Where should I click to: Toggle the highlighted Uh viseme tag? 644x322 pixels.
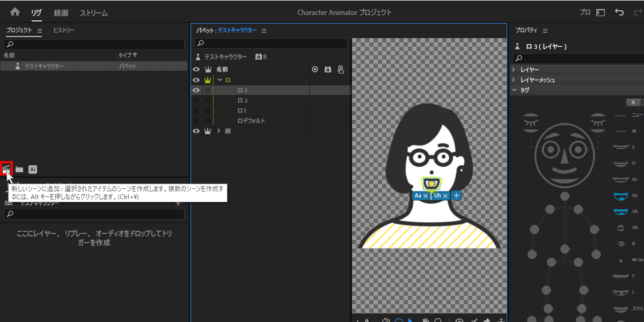click(620, 211)
